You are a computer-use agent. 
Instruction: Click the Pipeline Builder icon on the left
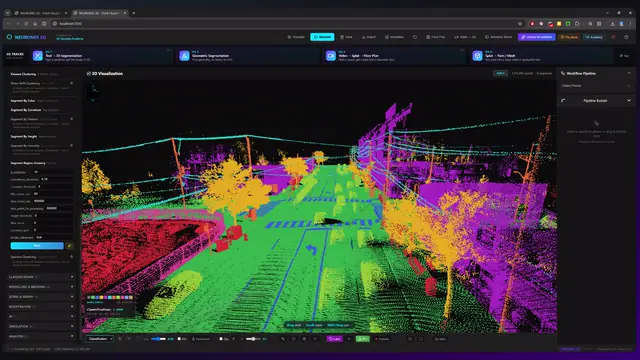click(x=563, y=100)
